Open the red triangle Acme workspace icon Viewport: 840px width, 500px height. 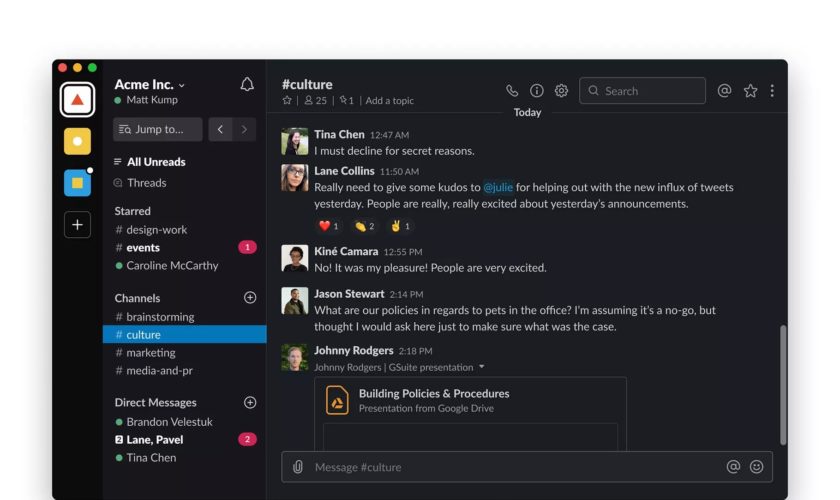tap(77, 99)
